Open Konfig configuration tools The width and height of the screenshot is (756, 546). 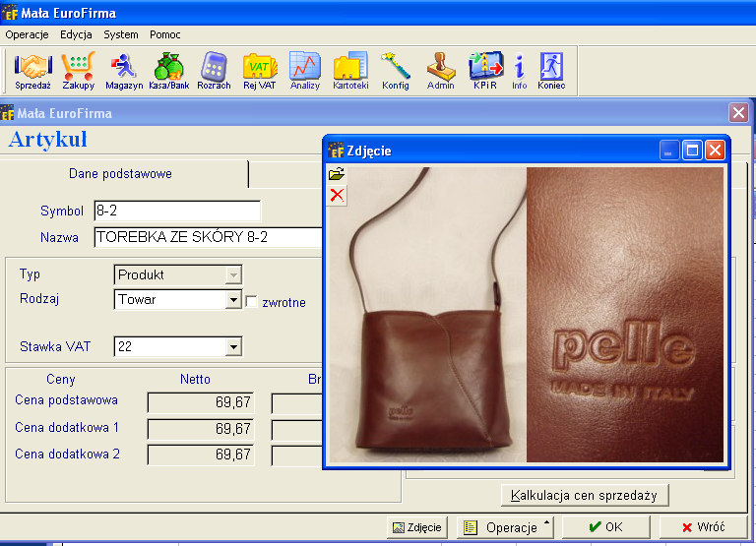396,71
